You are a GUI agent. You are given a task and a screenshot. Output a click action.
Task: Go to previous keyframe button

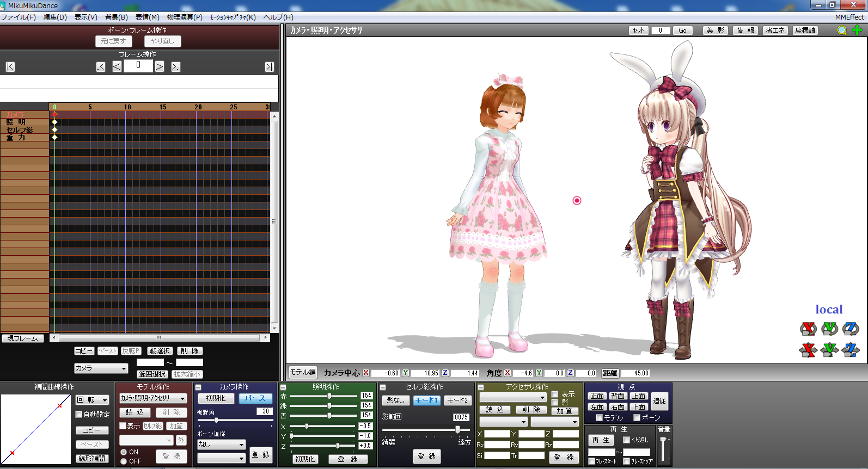pyautogui.click(x=101, y=67)
